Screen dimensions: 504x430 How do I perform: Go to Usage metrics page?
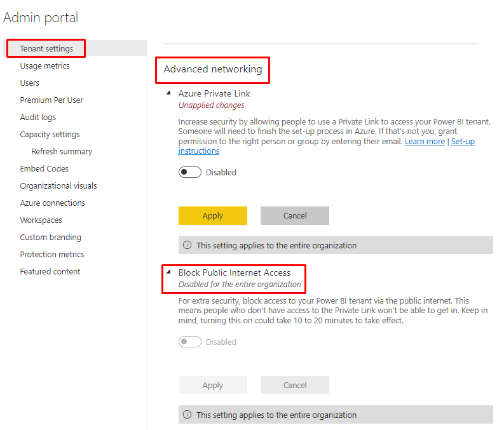(x=44, y=66)
